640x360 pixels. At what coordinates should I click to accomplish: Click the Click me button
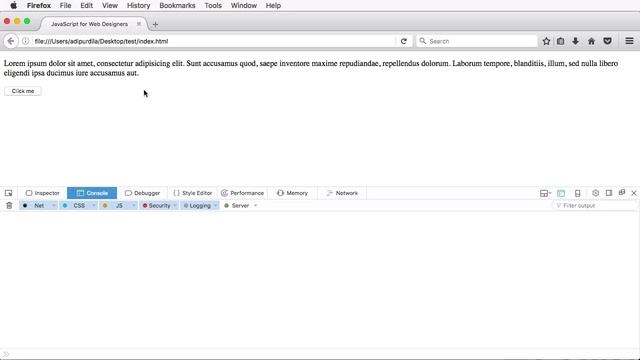pos(23,91)
